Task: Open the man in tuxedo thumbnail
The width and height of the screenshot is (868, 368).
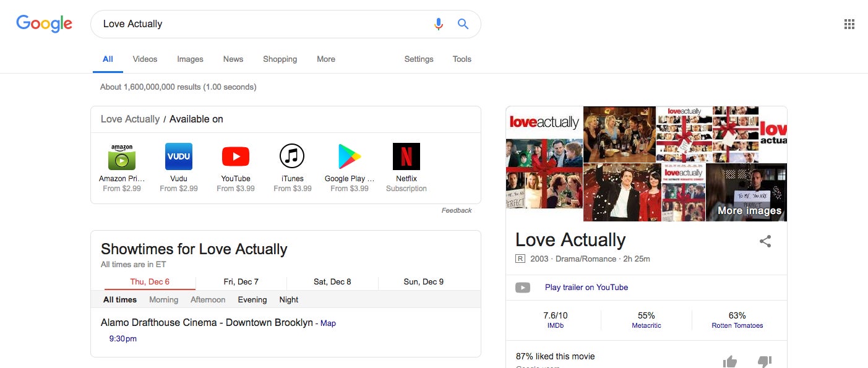Action: 622,192
